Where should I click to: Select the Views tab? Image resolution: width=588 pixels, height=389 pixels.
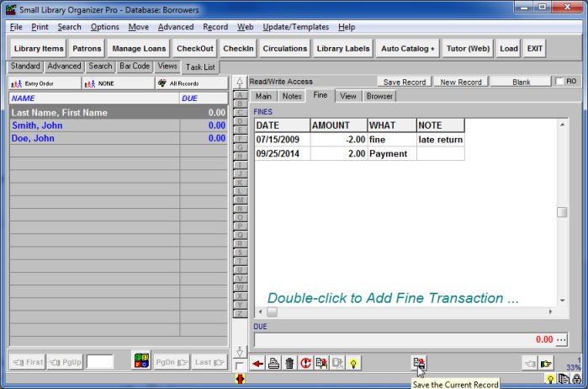167,66
